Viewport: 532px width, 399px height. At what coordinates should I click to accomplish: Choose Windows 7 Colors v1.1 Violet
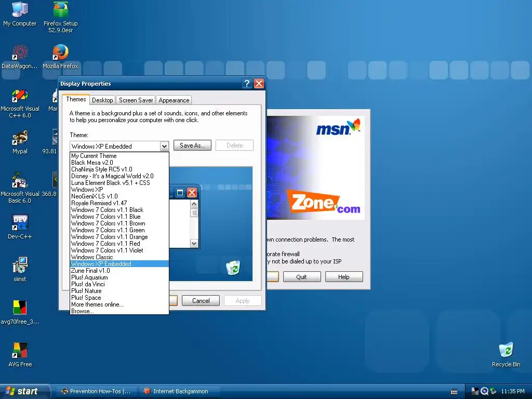tap(119, 250)
